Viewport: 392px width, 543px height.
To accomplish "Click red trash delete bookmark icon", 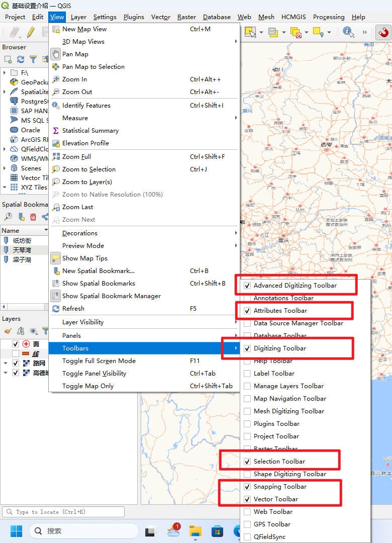I will click(x=33, y=217).
